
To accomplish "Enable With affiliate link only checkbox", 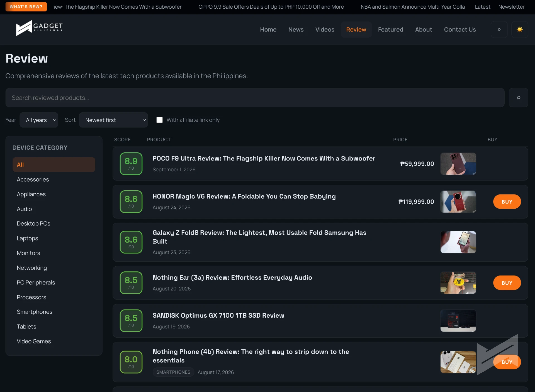I will (x=159, y=120).
